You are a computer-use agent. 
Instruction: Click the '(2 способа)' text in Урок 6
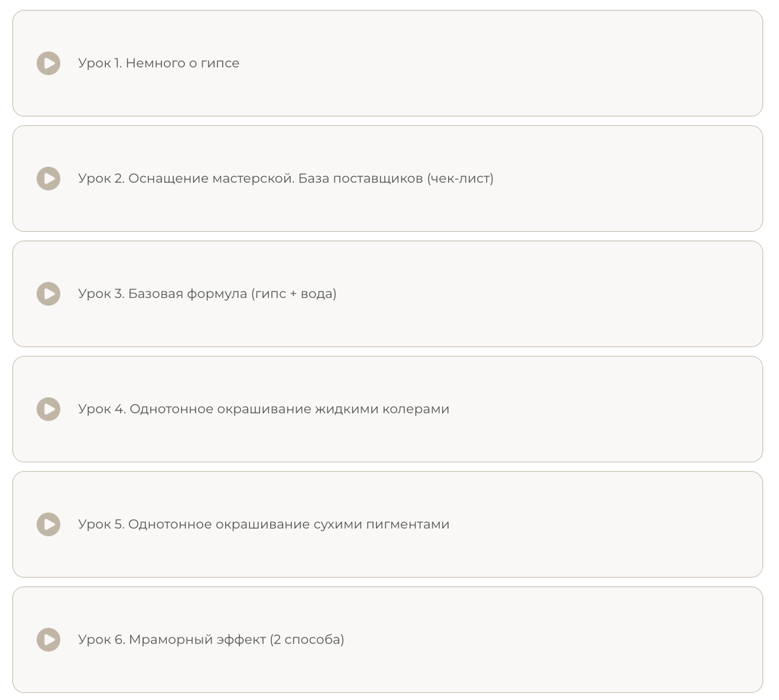click(307, 640)
